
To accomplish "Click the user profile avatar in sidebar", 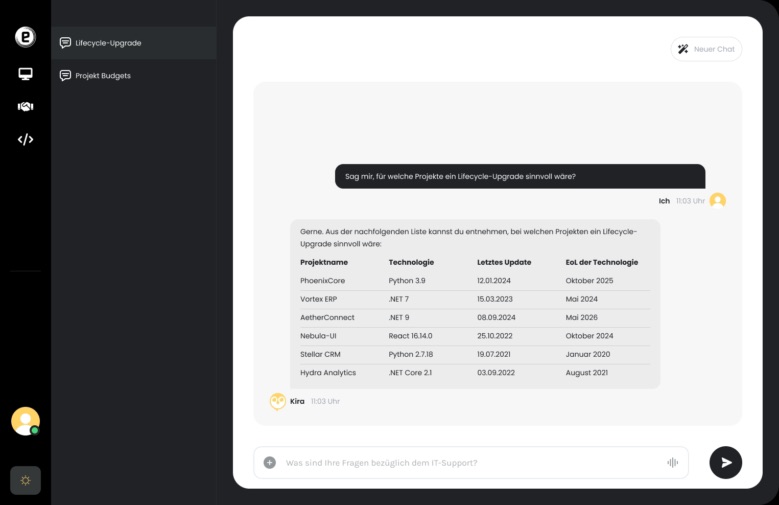I will (x=25, y=421).
